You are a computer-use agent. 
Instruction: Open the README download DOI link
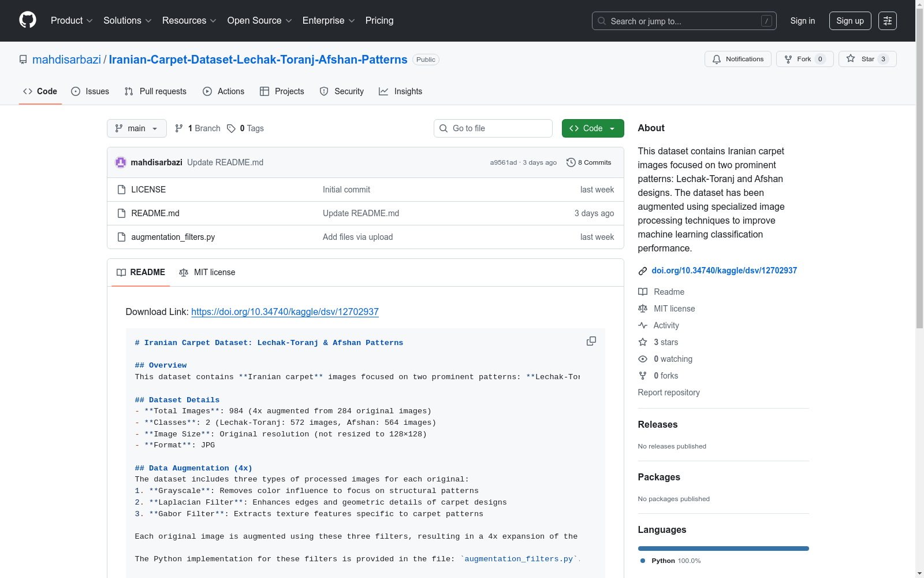coord(285,312)
